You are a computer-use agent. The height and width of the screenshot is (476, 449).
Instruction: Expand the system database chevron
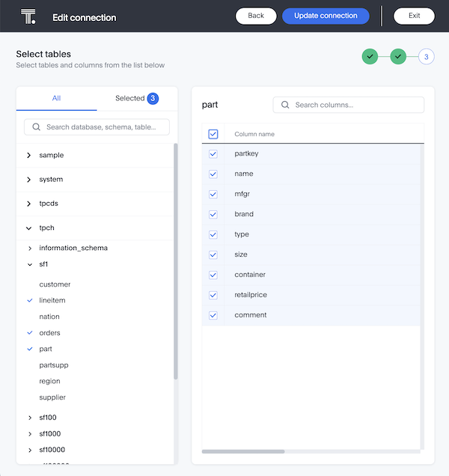tap(29, 180)
